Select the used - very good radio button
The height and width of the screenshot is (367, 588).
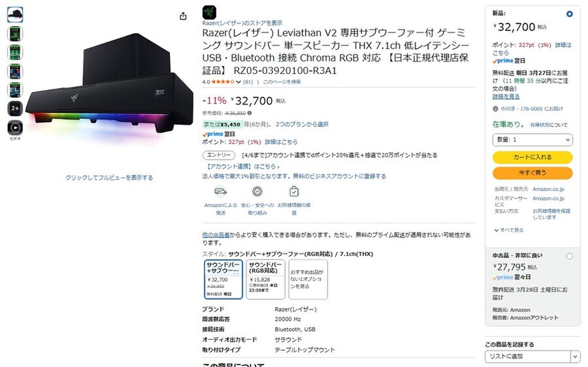tap(569, 256)
